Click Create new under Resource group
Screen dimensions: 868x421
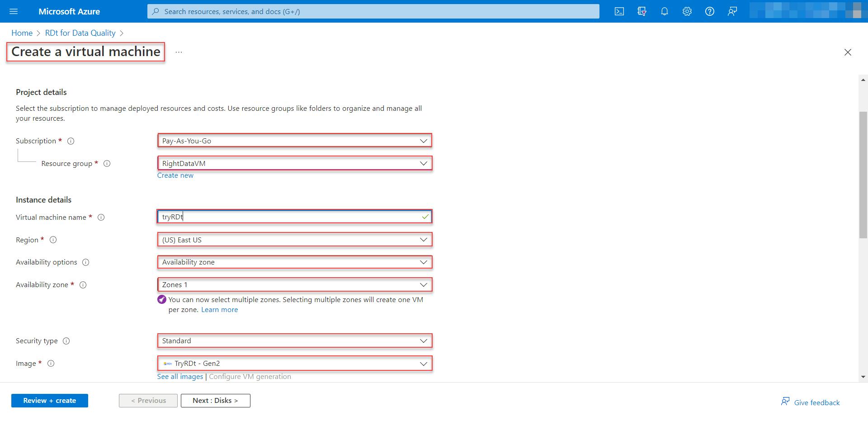tap(175, 175)
